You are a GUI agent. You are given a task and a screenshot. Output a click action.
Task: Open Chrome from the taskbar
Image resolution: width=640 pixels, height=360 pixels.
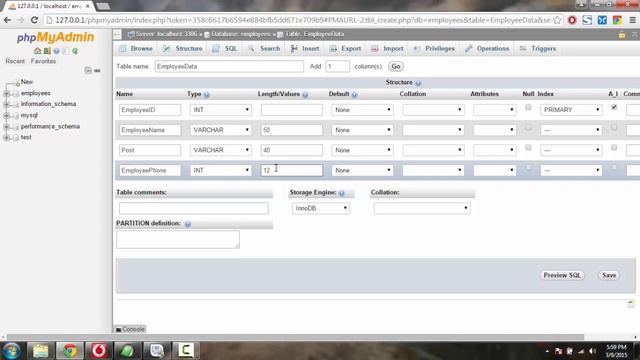coord(70,351)
